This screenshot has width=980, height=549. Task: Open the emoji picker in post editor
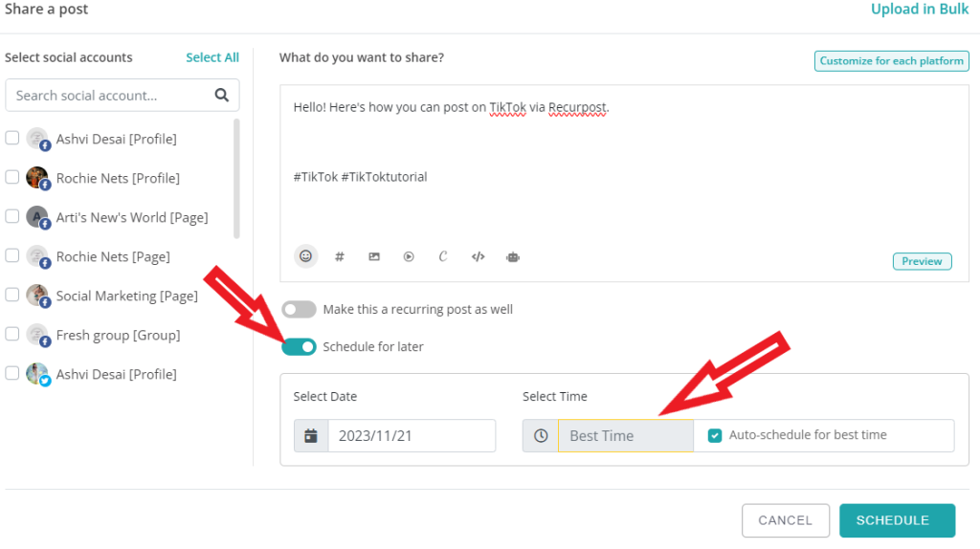click(x=305, y=256)
